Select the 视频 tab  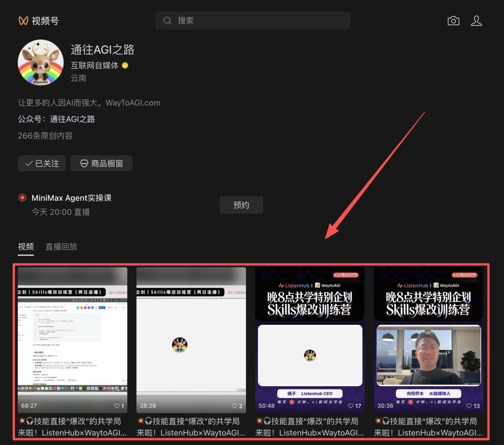(x=26, y=247)
